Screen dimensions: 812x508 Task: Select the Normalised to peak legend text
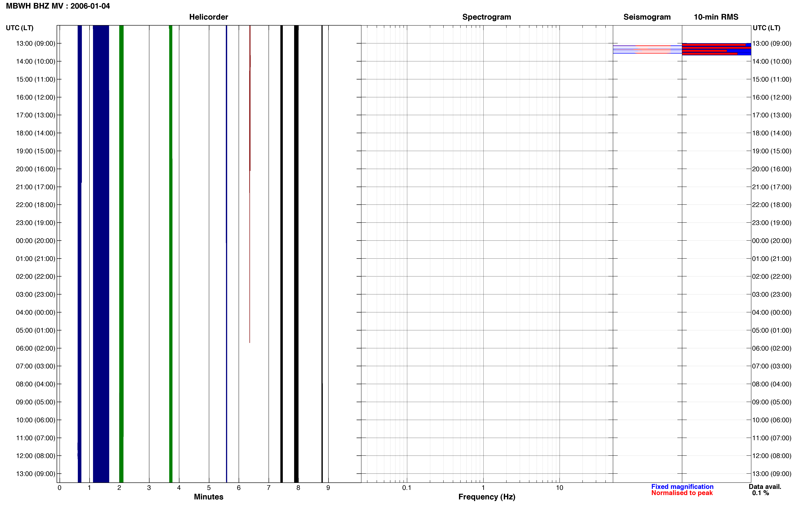682,493
